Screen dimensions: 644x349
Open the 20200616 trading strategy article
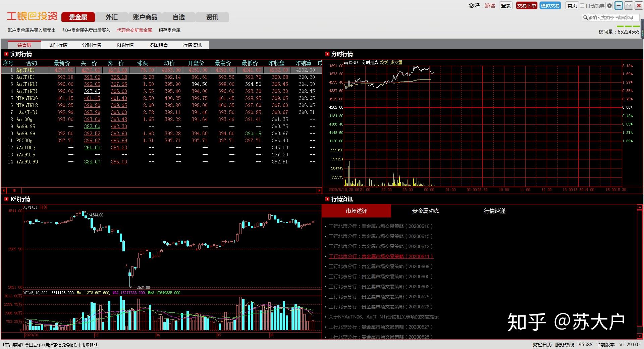coord(381,226)
